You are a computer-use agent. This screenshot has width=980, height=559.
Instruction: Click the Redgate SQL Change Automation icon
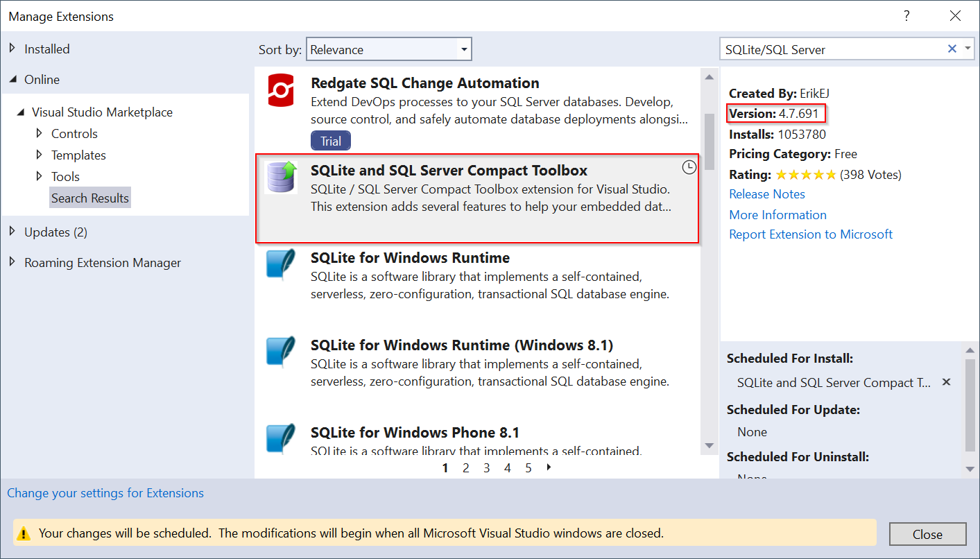281,90
